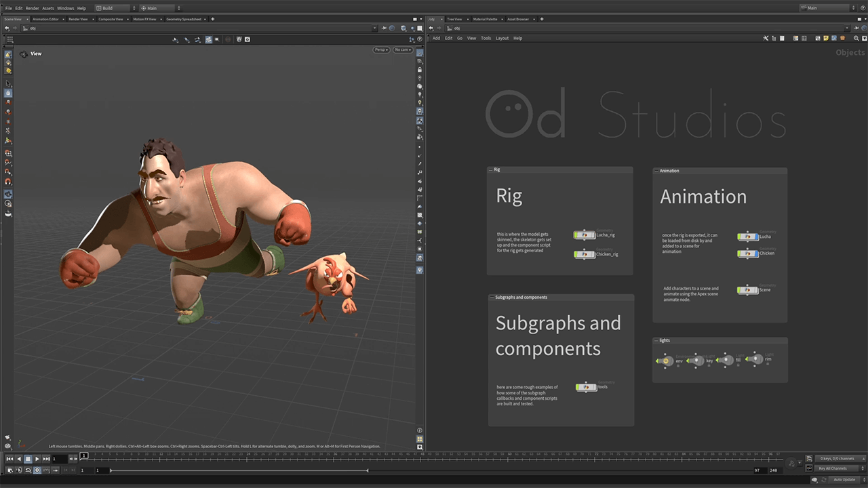868x488 pixels.
Task: Open the Persp viewport dropdown
Action: [382, 49]
